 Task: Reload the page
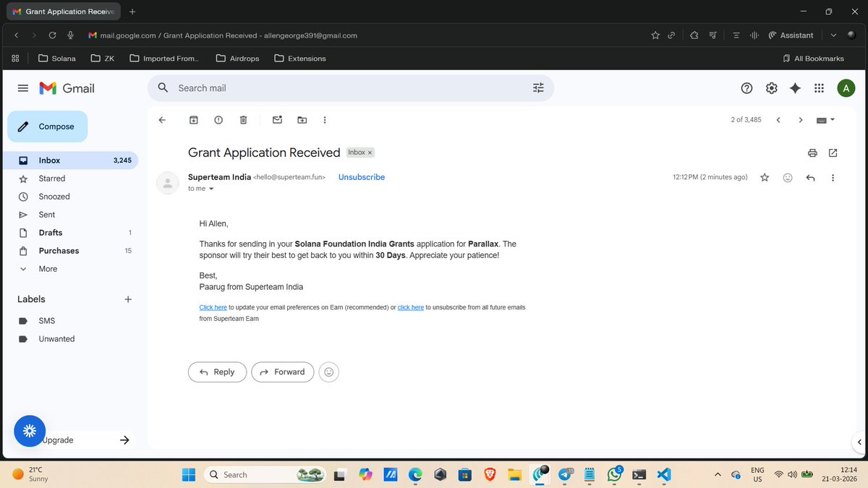[53, 35]
